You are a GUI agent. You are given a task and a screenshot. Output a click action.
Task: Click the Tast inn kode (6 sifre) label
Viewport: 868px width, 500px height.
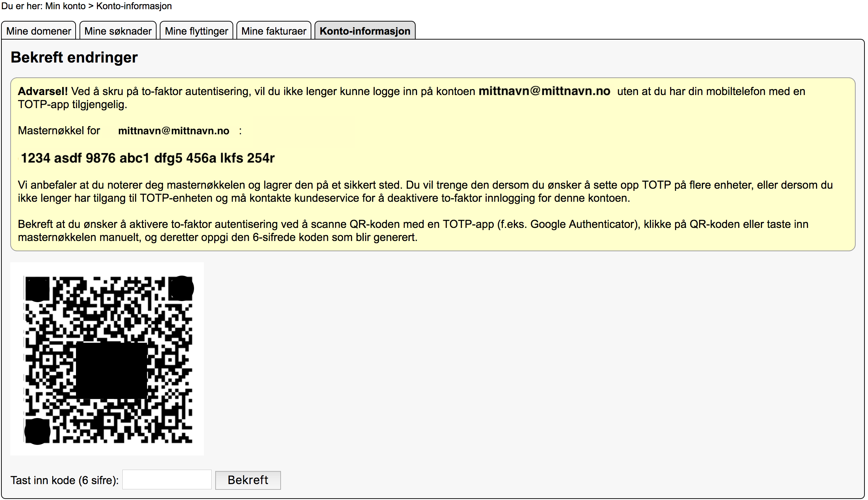(65, 480)
